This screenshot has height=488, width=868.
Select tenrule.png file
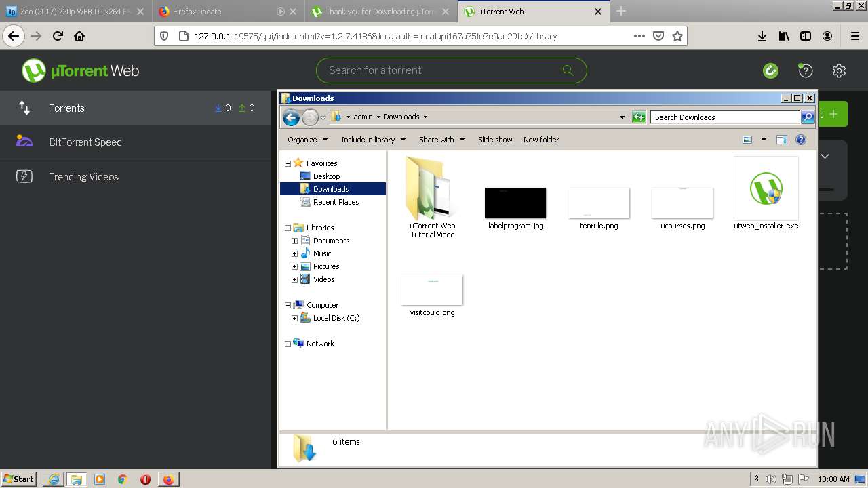[x=599, y=208]
